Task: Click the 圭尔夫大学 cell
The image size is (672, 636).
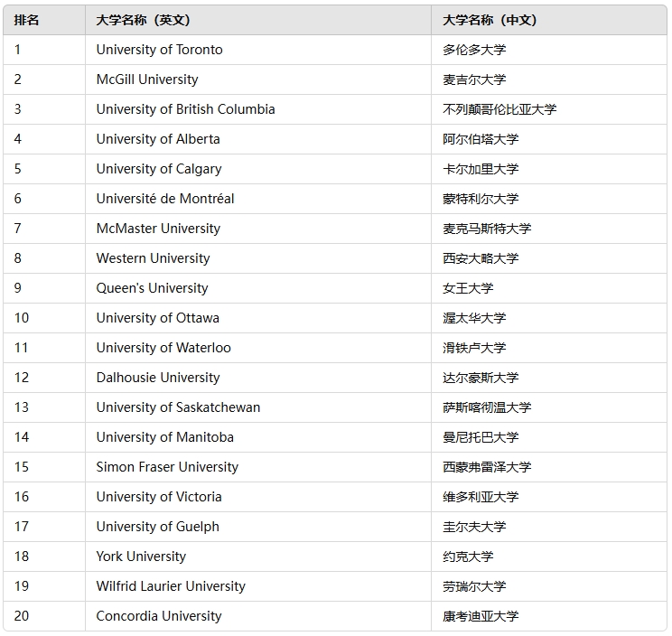Action: [549, 527]
